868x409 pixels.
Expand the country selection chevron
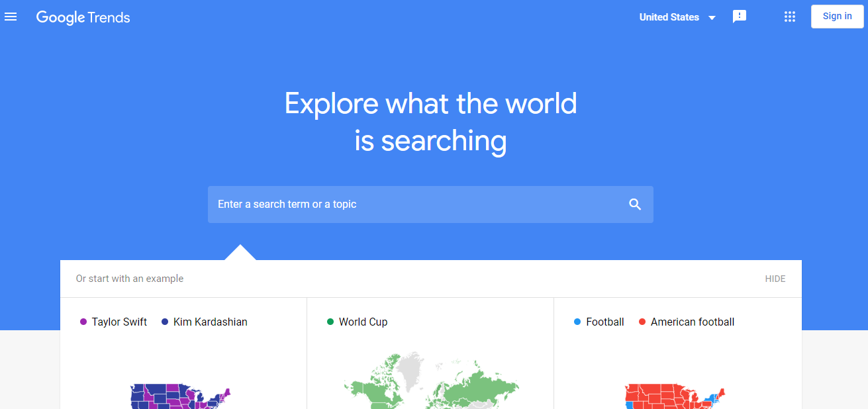tap(712, 18)
